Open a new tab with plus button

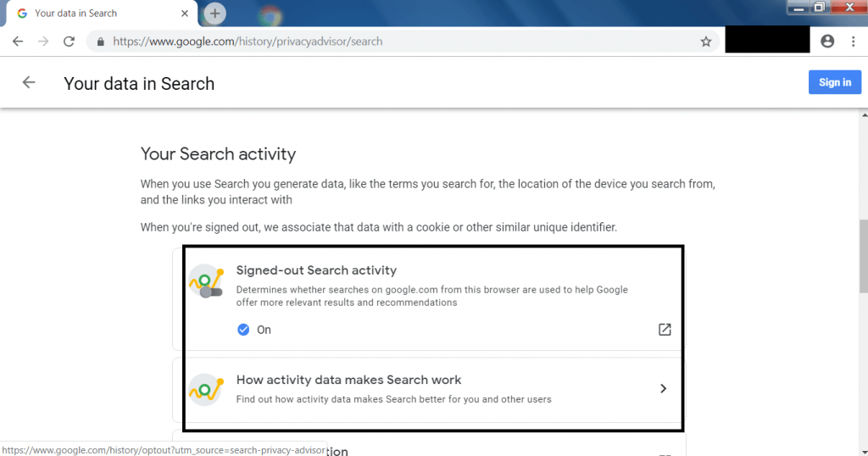(214, 14)
